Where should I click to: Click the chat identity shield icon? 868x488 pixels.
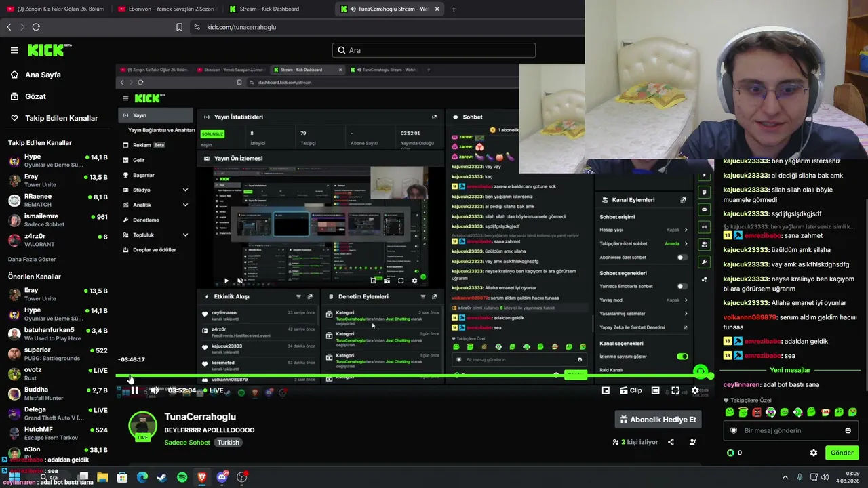coord(733,430)
